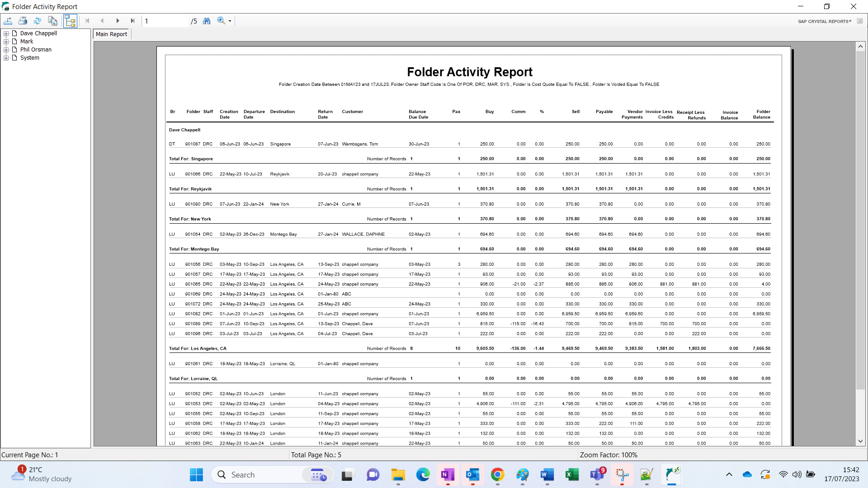Click the 7,666.50 folder balance total
Screen dimensions: 868x488
762,348
